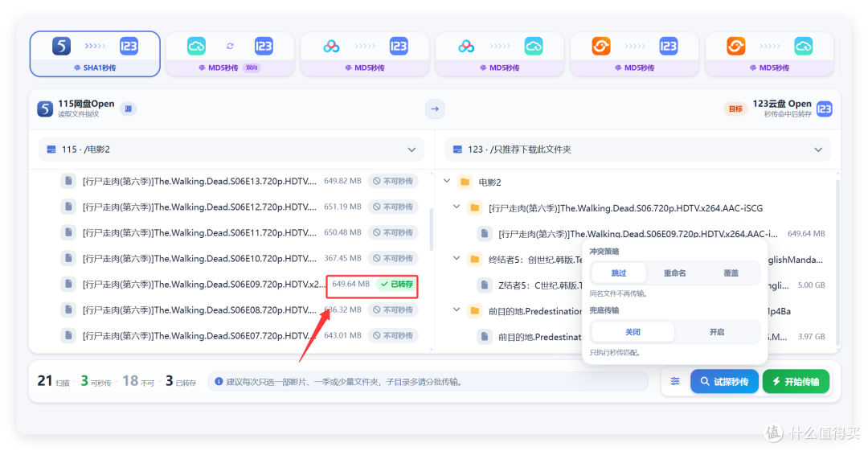
Task: Click the file icon of target S06E09 file
Action: pos(485,234)
